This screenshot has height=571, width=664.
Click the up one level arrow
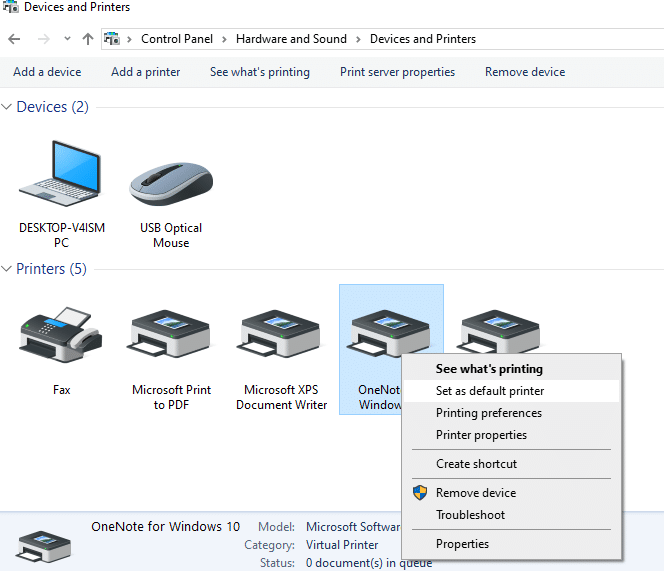coord(88,39)
